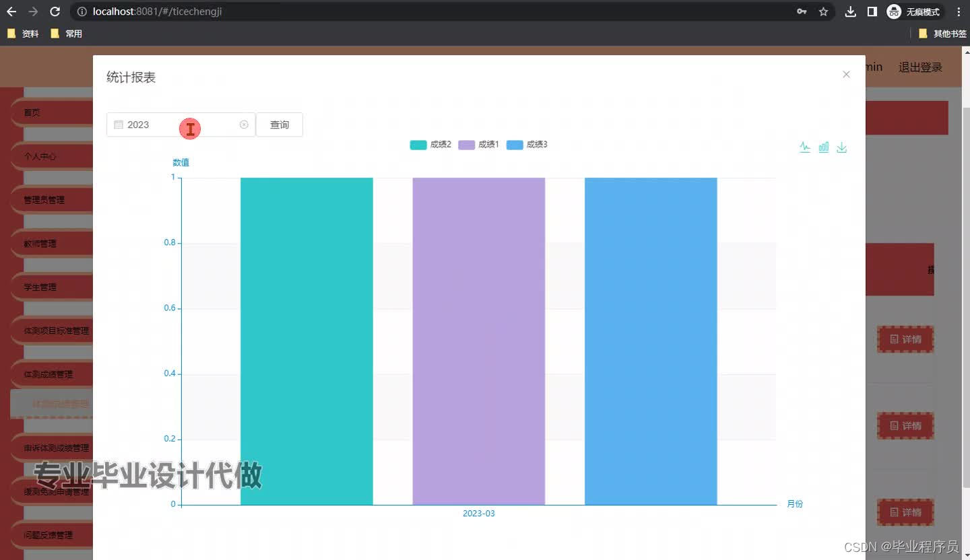The height and width of the screenshot is (560, 970).
Task: Open the year picker calendar icon
Action: click(119, 125)
